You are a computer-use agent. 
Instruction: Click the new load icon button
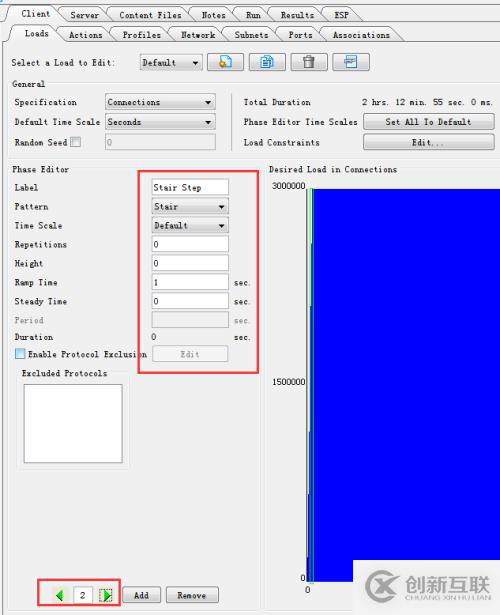[x=225, y=62]
